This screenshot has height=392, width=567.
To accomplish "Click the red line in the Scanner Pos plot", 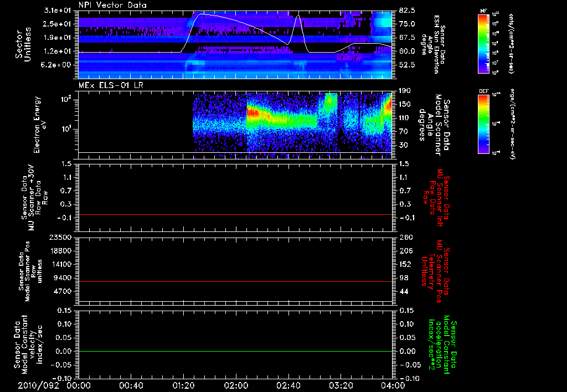I will tap(235, 281).
